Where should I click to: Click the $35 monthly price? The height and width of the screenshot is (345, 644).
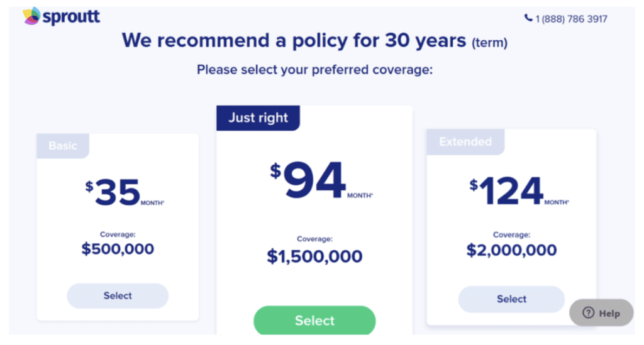118,192
